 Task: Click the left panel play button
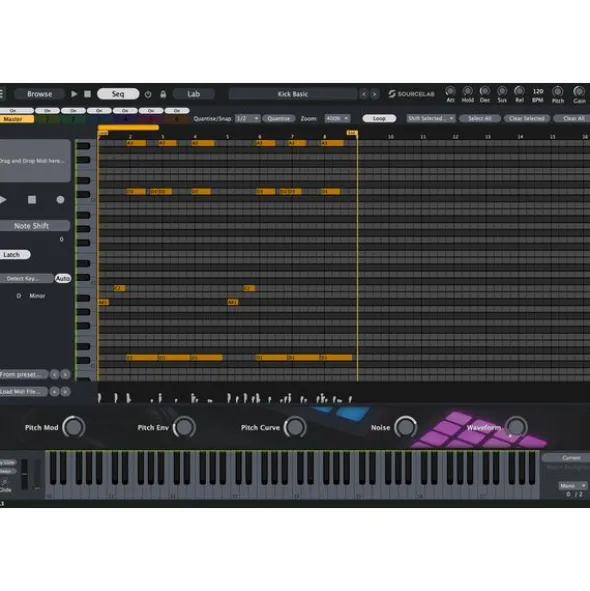click(x=3, y=200)
